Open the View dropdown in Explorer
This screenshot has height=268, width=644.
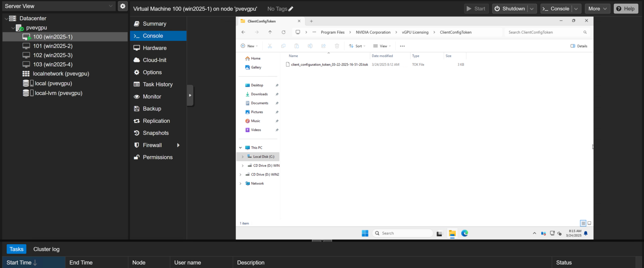click(x=382, y=46)
